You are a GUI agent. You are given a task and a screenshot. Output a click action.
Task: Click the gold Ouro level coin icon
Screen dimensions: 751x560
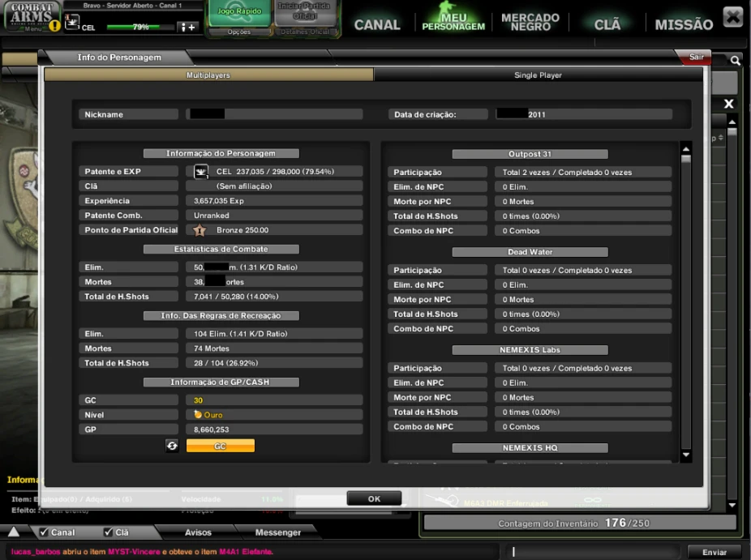[198, 415]
